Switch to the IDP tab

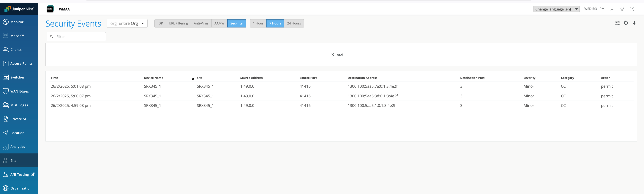point(160,23)
